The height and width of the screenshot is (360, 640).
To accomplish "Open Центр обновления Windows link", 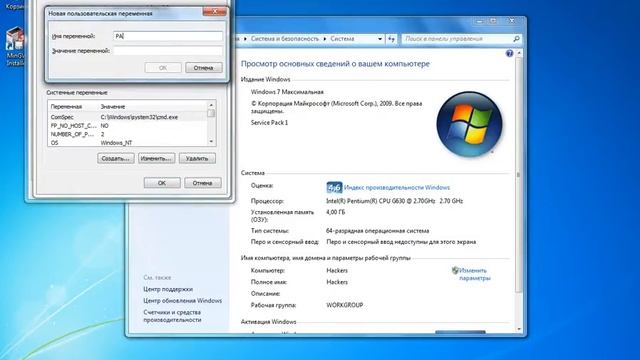I will tap(182, 300).
